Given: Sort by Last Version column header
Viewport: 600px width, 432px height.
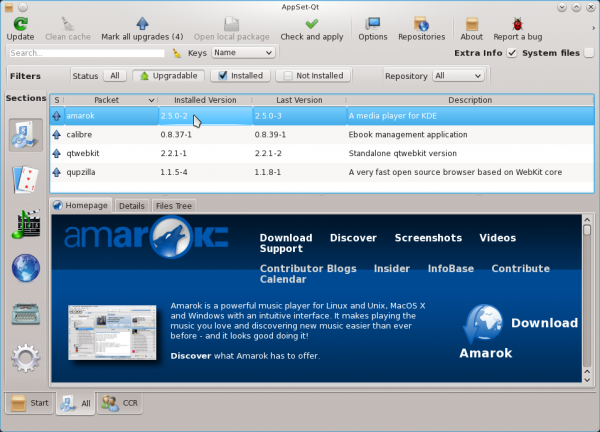Looking at the screenshot, I should [x=299, y=100].
